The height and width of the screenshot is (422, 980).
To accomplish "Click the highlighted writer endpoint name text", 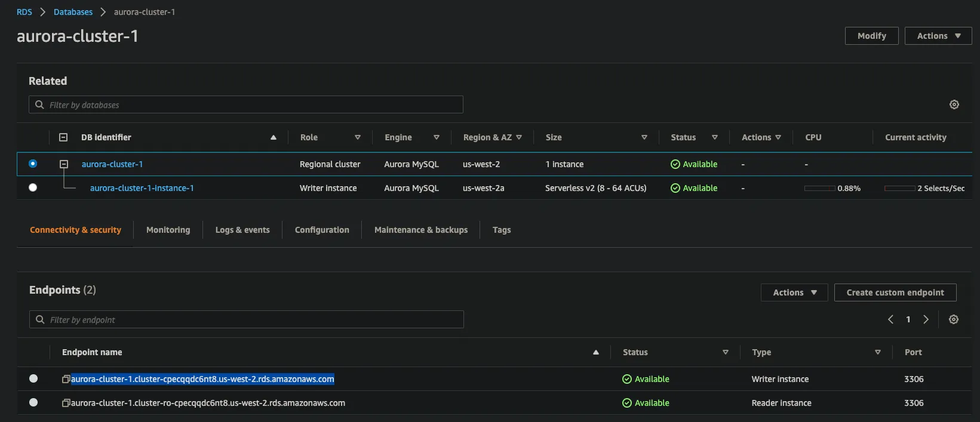I will tap(202, 379).
